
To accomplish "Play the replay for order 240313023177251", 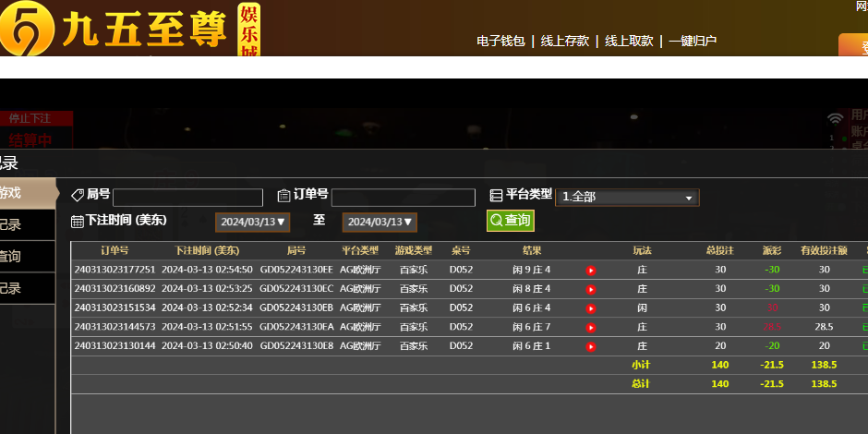I will (591, 271).
